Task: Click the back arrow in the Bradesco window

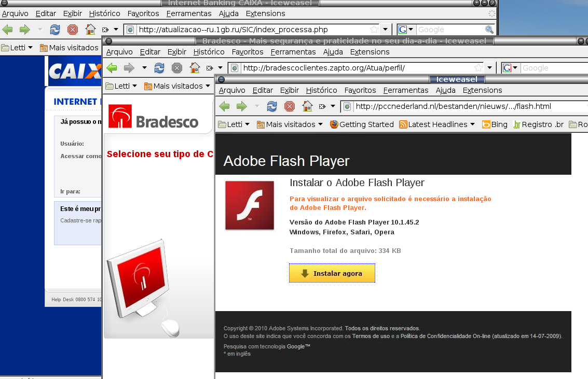Action: (x=112, y=68)
